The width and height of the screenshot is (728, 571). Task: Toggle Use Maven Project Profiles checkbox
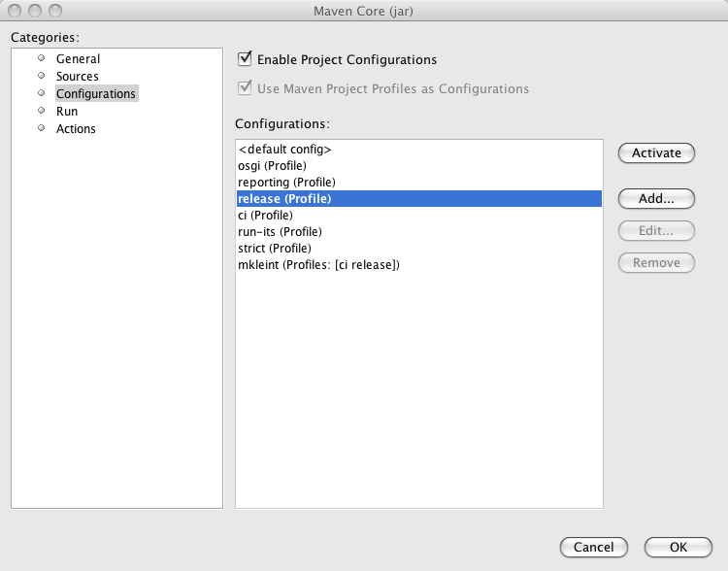pyautogui.click(x=245, y=88)
